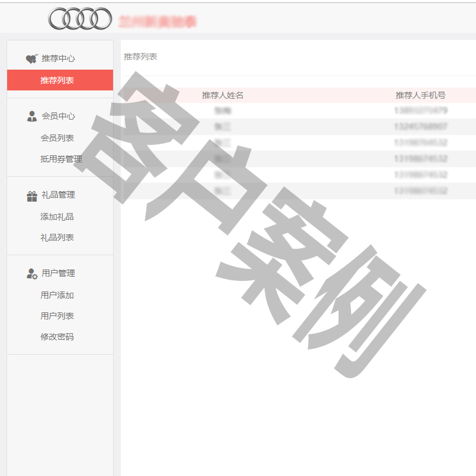
Task: Click 修改密码 to change password
Action: (x=57, y=337)
